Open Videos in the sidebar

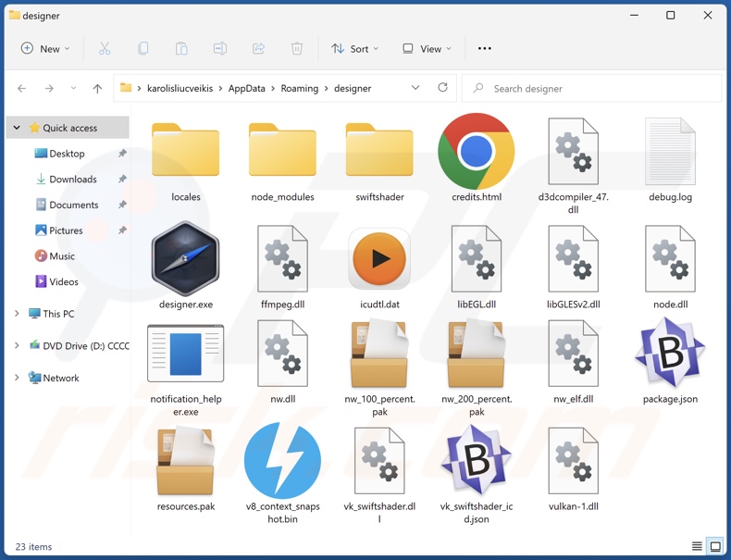click(64, 281)
